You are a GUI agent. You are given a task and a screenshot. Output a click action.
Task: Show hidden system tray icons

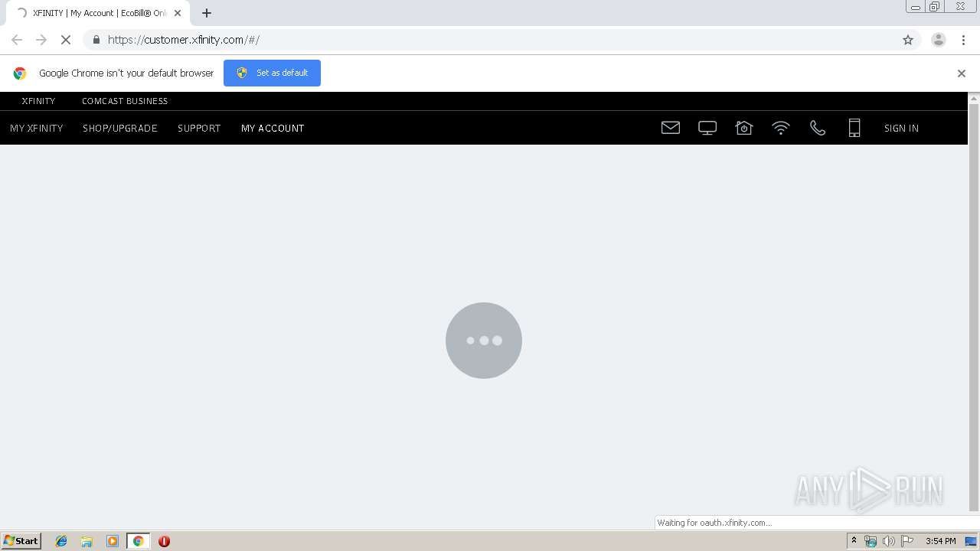coord(854,541)
